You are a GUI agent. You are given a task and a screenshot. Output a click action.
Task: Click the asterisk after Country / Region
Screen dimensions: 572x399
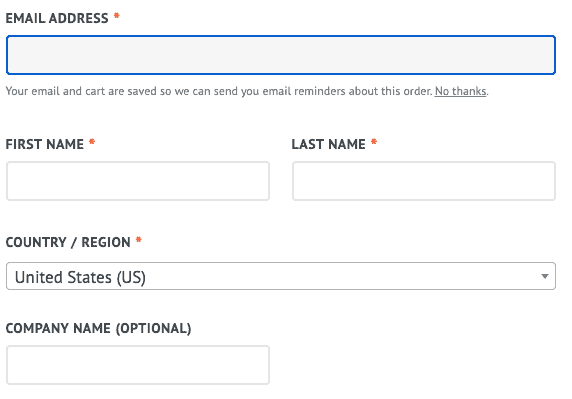coord(139,240)
